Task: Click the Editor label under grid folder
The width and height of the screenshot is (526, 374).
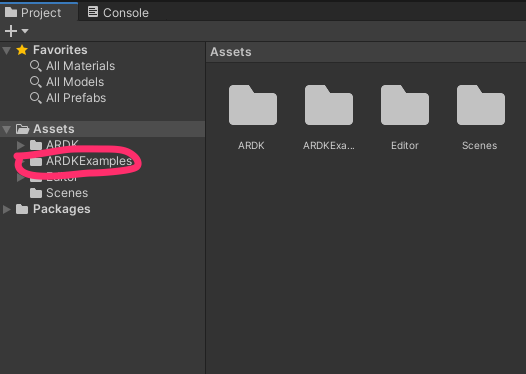Action: [405, 146]
